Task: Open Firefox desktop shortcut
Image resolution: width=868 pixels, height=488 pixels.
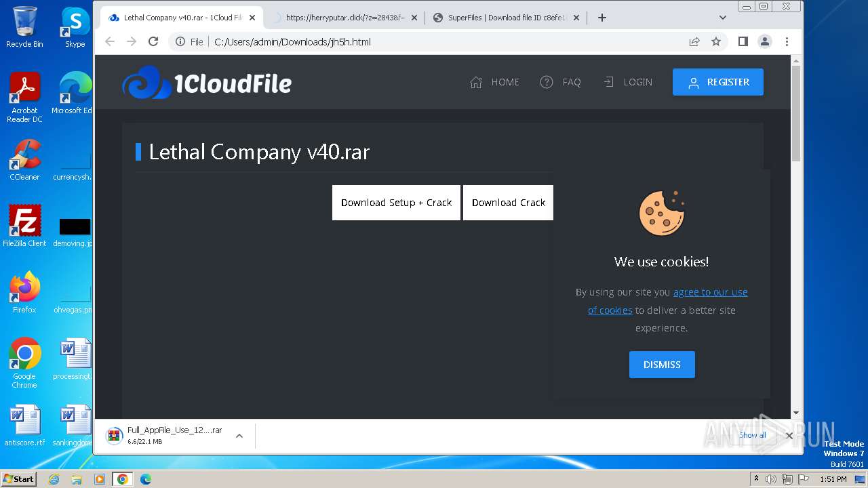Action: point(24,293)
